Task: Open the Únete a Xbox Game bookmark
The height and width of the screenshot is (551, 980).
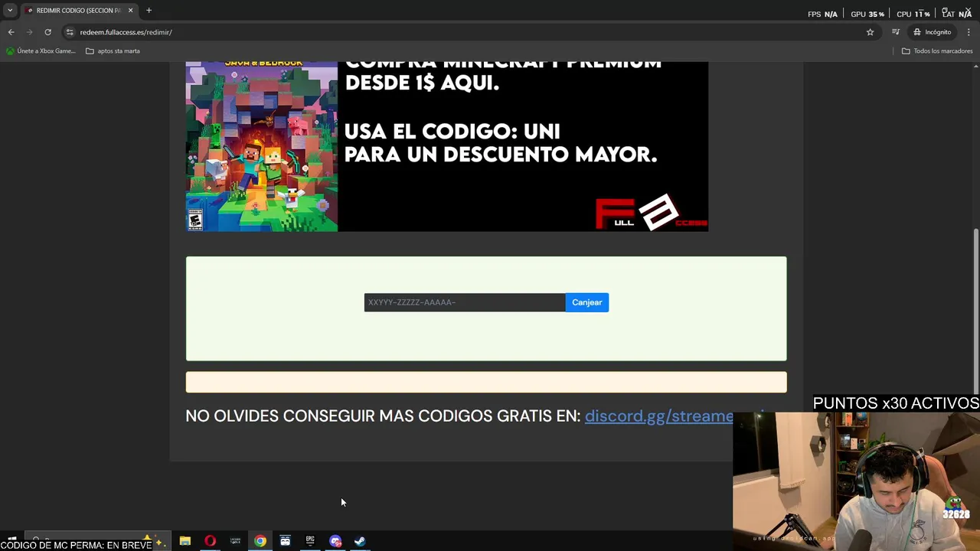Action: coord(41,51)
